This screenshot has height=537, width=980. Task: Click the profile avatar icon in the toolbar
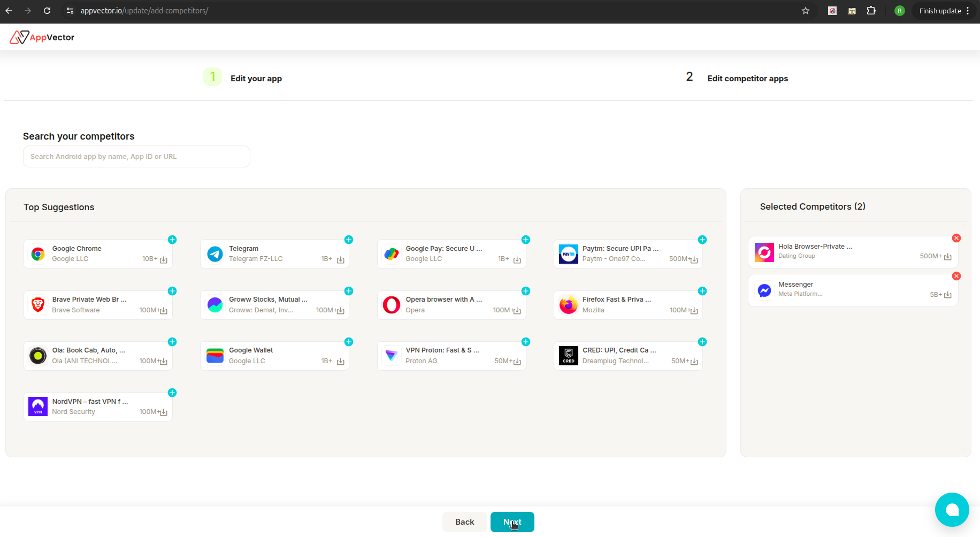coord(899,10)
